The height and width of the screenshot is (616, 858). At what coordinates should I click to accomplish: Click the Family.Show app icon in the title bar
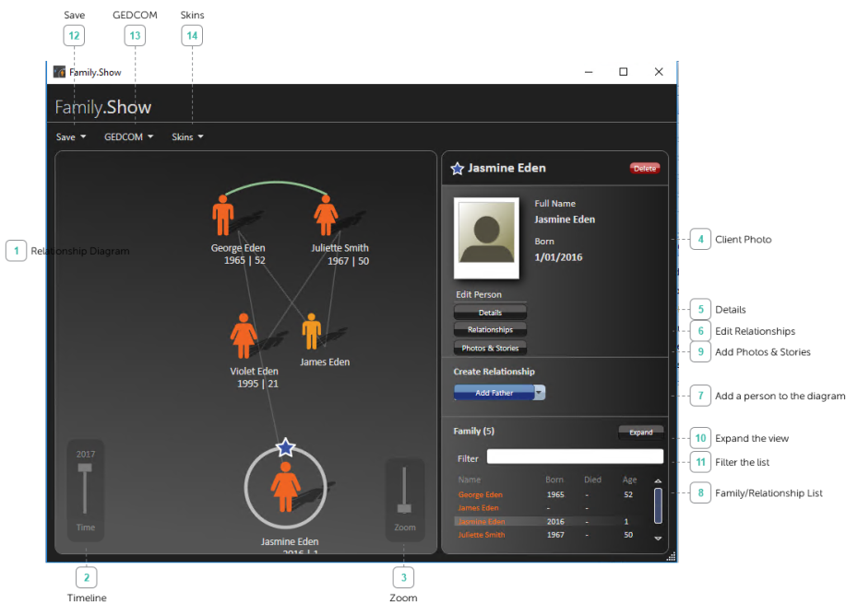click(59, 72)
